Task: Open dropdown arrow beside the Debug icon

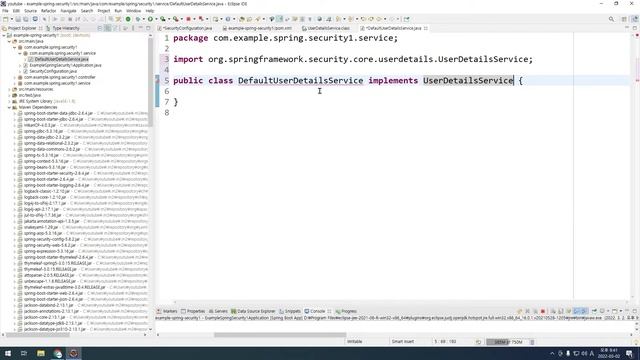Action: pos(144,19)
